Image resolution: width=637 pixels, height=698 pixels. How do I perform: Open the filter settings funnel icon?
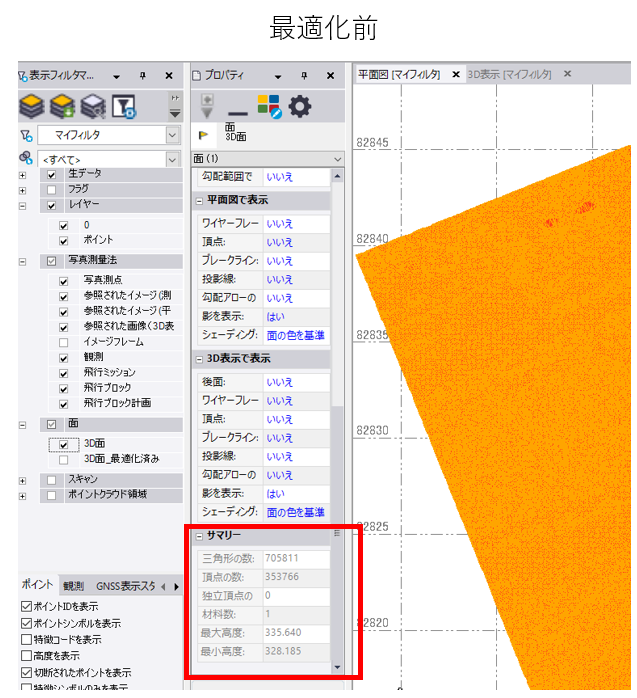coord(124,105)
